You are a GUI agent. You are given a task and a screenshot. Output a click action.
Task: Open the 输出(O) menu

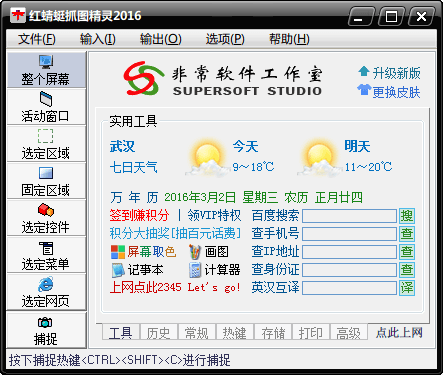[160, 39]
